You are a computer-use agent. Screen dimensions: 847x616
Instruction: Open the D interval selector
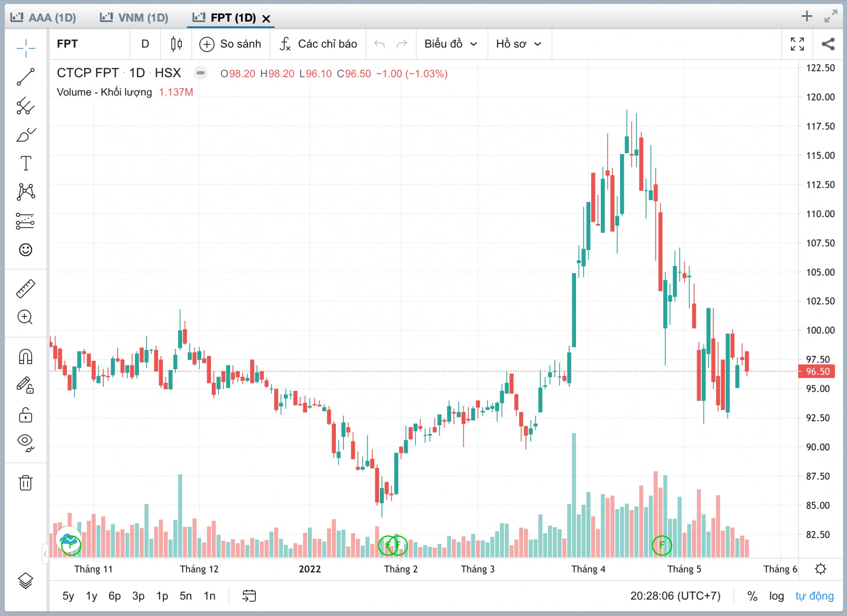[x=145, y=44]
